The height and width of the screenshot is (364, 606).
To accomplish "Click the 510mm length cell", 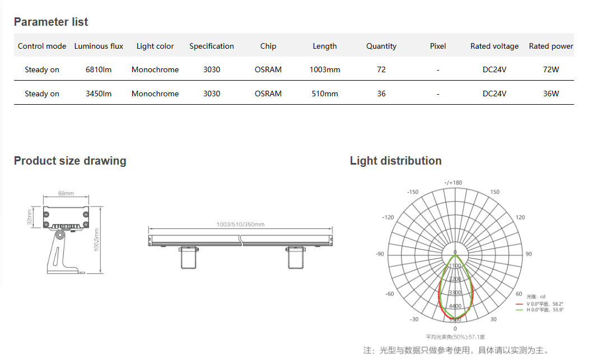I will (x=325, y=94).
